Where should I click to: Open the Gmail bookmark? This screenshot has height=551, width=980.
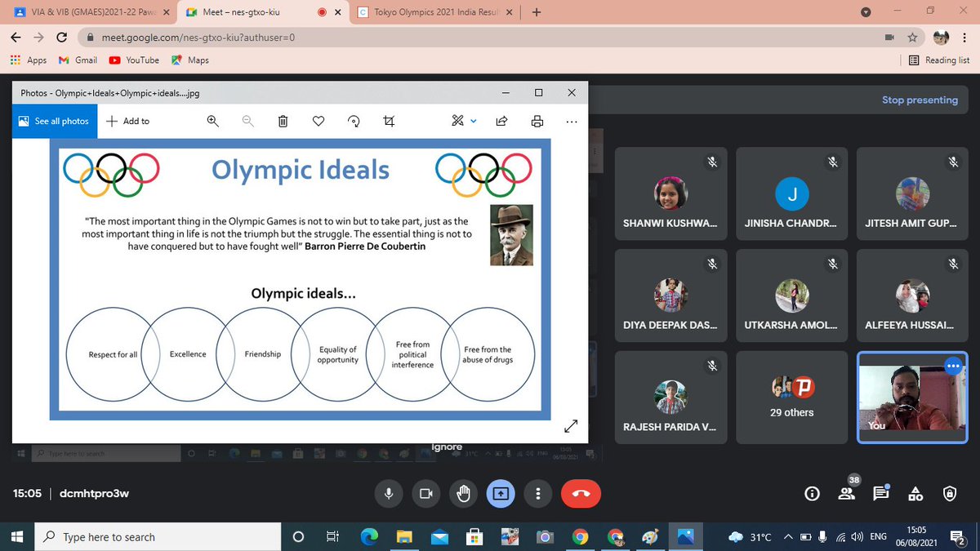coord(78,60)
